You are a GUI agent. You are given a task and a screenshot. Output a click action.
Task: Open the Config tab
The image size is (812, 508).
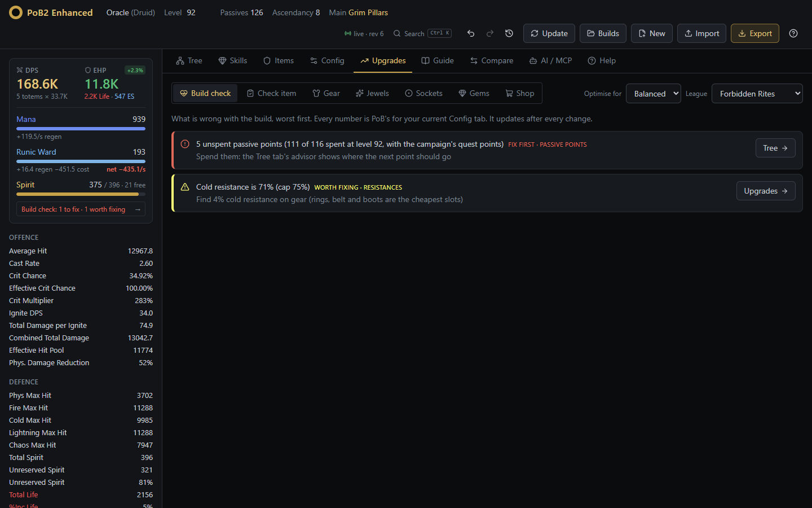tap(327, 60)
